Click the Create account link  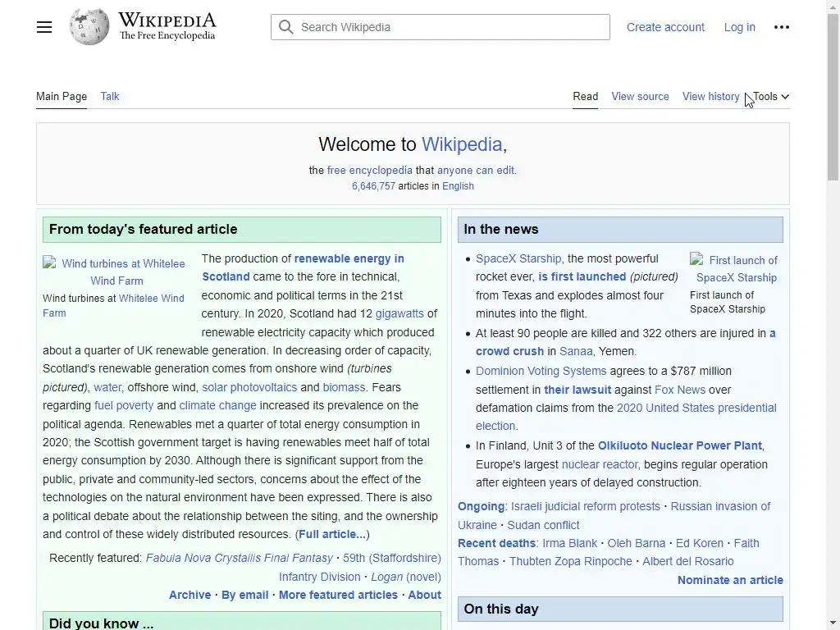pyautogui.click(x=665, y=27)
